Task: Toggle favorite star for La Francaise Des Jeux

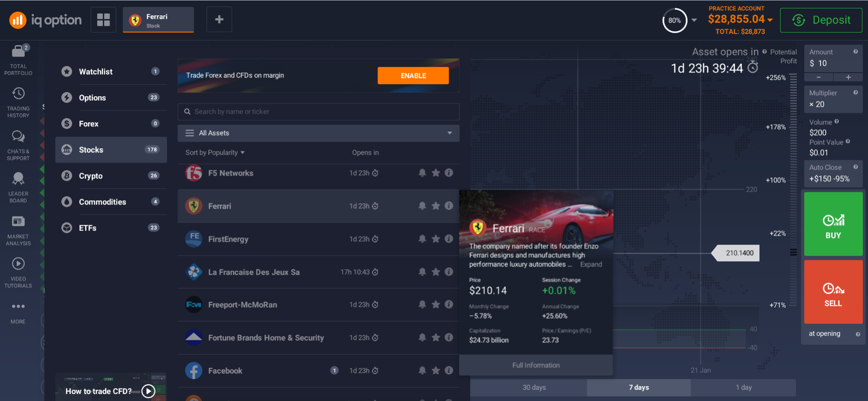Action: pos(436,272)
